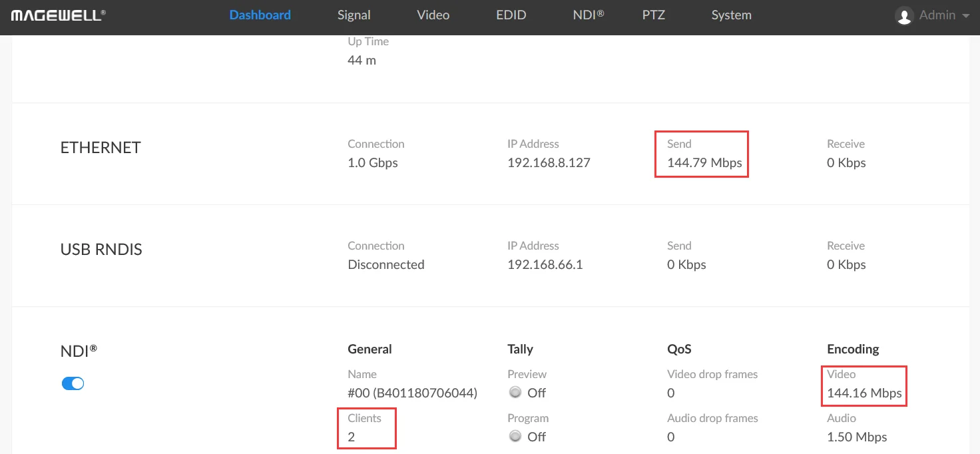Click the Admin user avatar icon

click(904, 16)
